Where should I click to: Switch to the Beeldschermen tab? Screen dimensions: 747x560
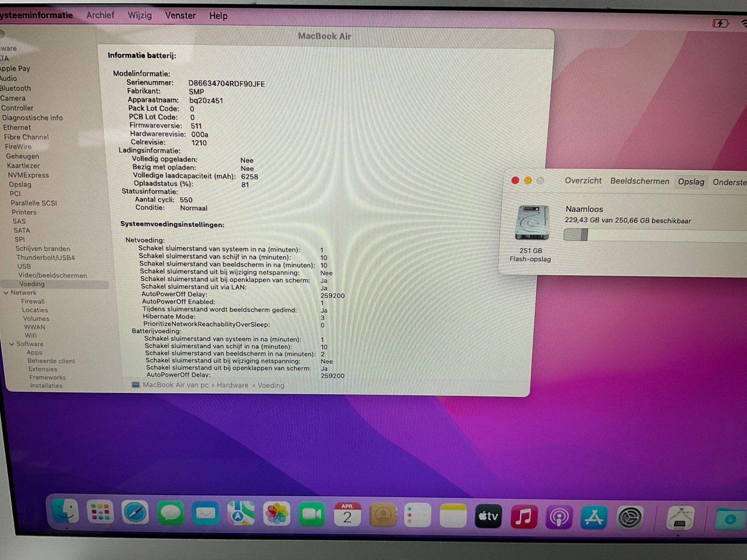point(640,181)
